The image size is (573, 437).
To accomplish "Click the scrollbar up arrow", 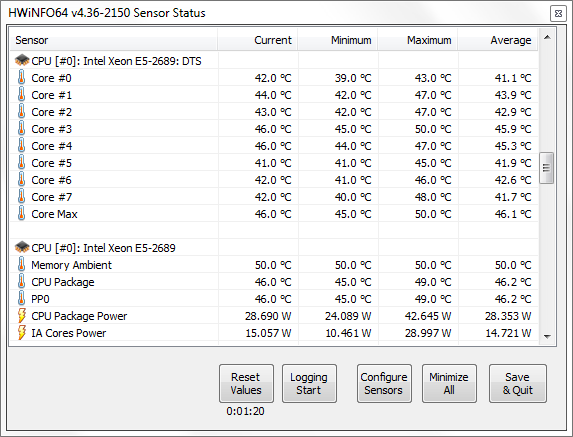I will (547, 37).
